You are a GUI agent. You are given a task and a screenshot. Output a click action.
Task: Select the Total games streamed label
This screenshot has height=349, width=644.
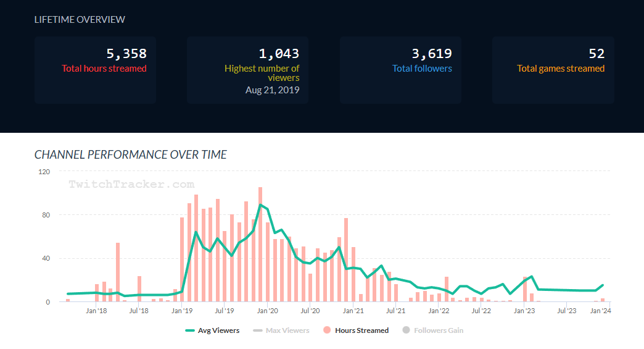pos(561,69)
